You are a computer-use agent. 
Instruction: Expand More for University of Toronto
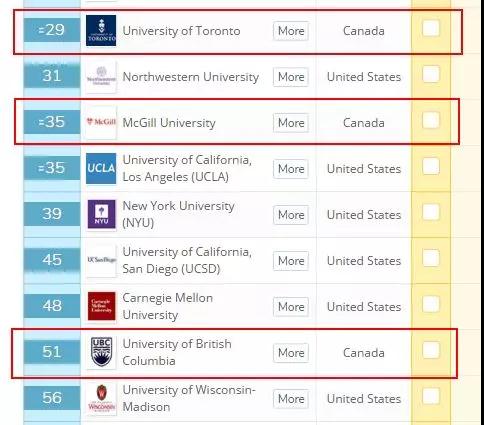291,31
